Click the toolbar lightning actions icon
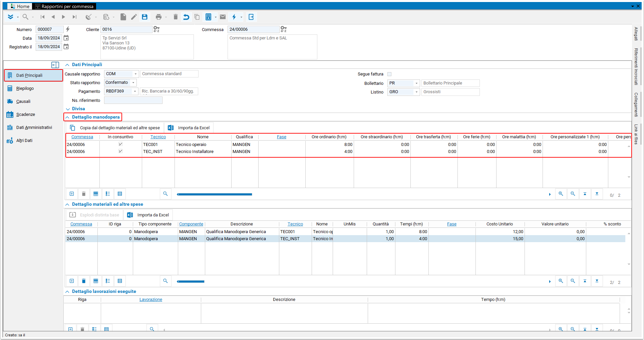 coord(234,17)
